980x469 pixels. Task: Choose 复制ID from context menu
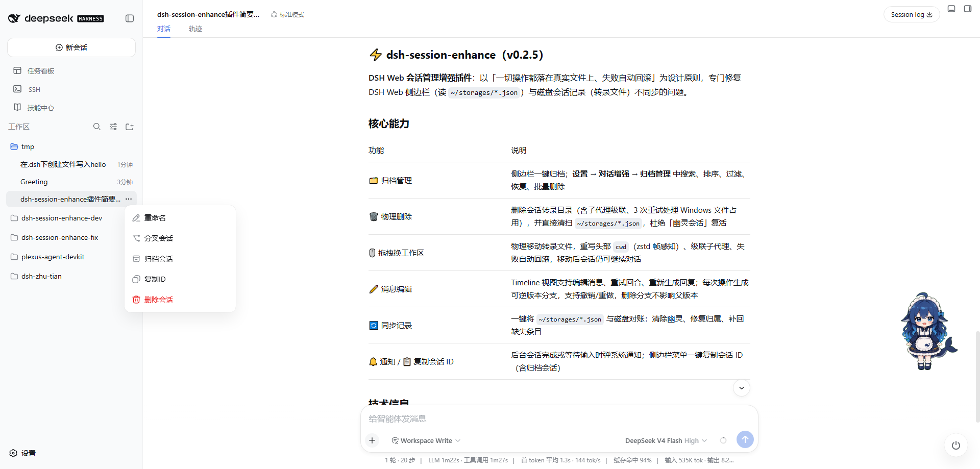point(180,279)
